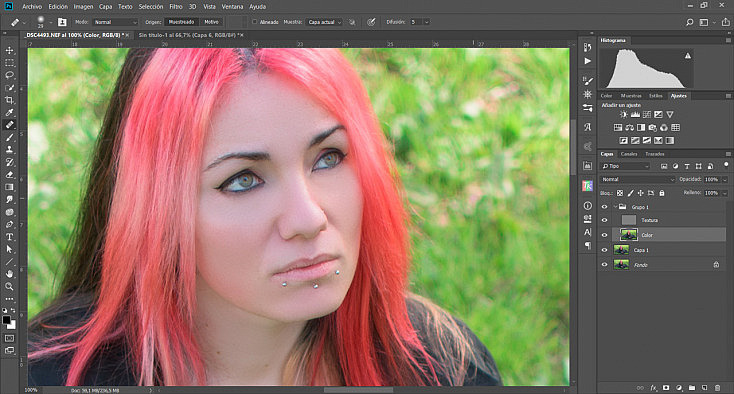Select the Path Selection tool
Image resolution: width=734 pixels, height=394 pixels.
(9, 249)
